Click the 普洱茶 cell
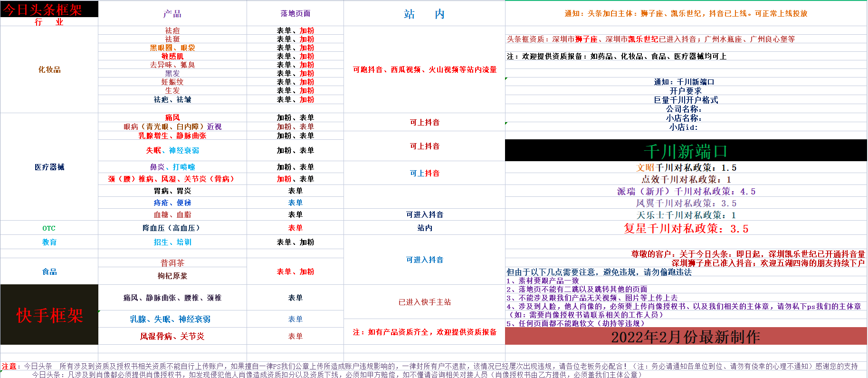Viewport: 868px width, 378px height. pos(172,263)
